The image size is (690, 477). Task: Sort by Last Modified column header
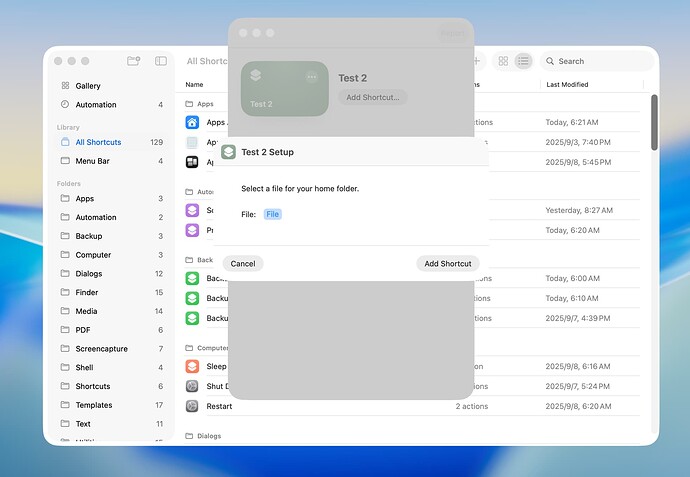pos(567,85)
